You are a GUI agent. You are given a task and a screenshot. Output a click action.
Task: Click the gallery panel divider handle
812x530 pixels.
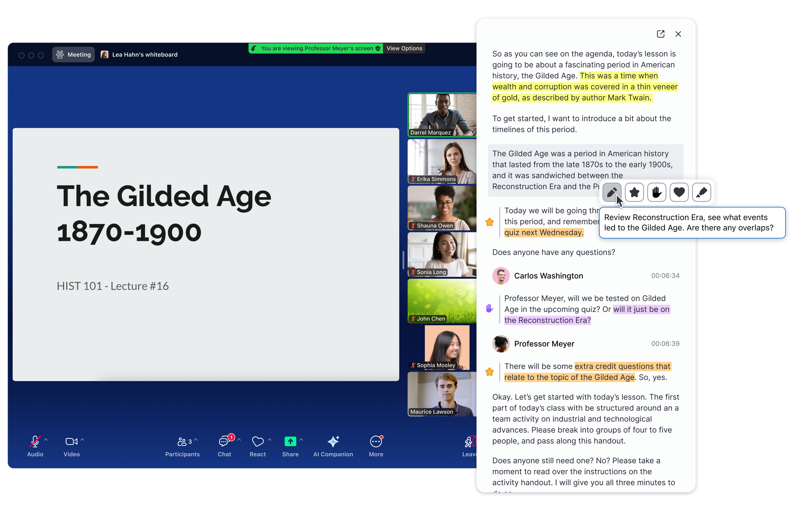tap(403, 260)
